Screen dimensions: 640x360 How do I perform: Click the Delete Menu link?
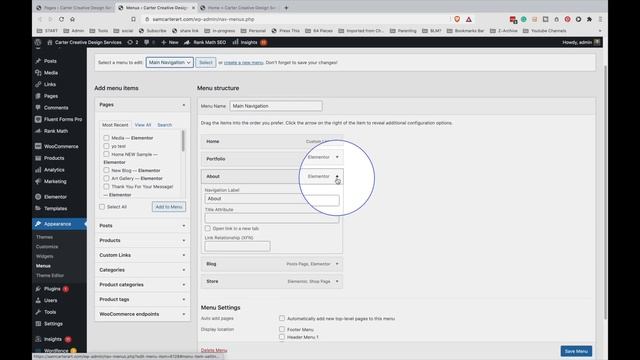coord(214,350)
